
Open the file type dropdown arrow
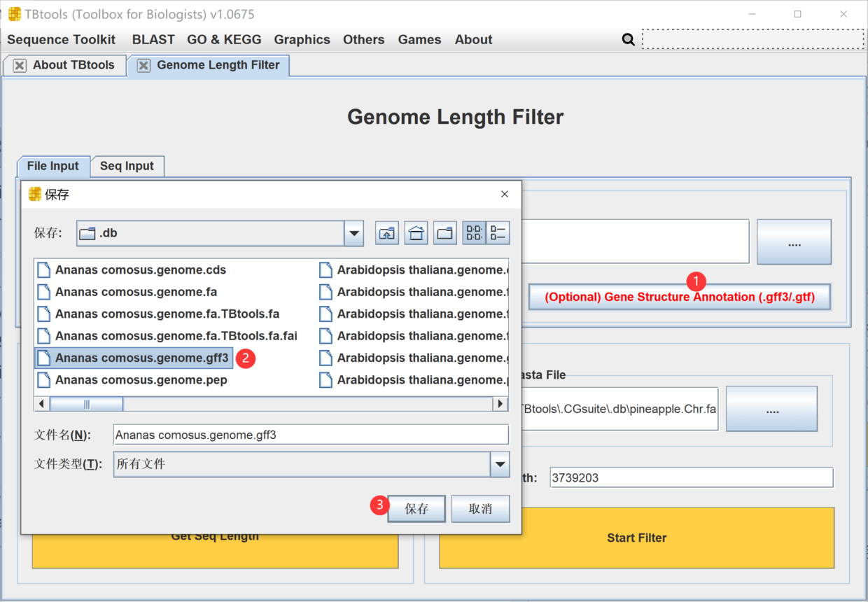point(500,464)
